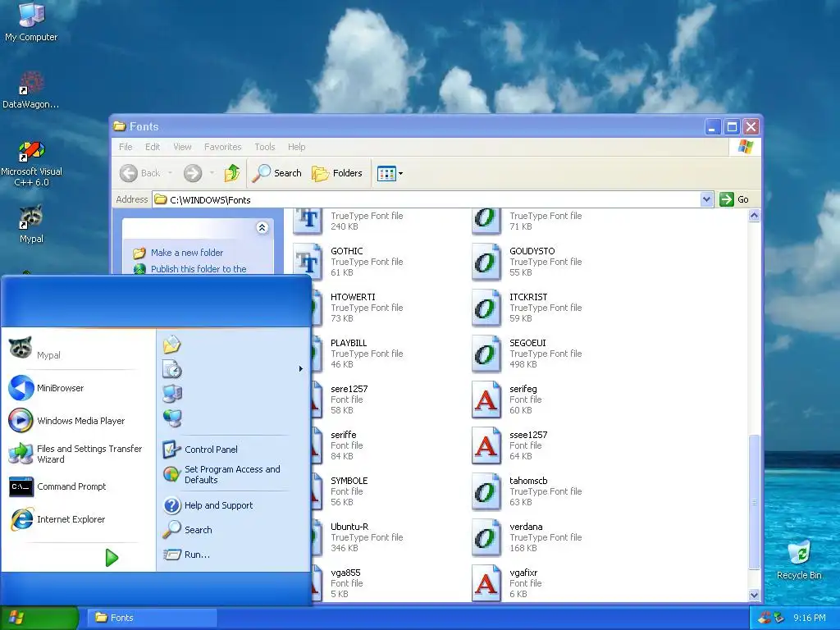Launch Microsoft Visual C++ 6.0 shortcut
Image resolution: width=840 pixels, height=630 pixels.
pos(31,163)
